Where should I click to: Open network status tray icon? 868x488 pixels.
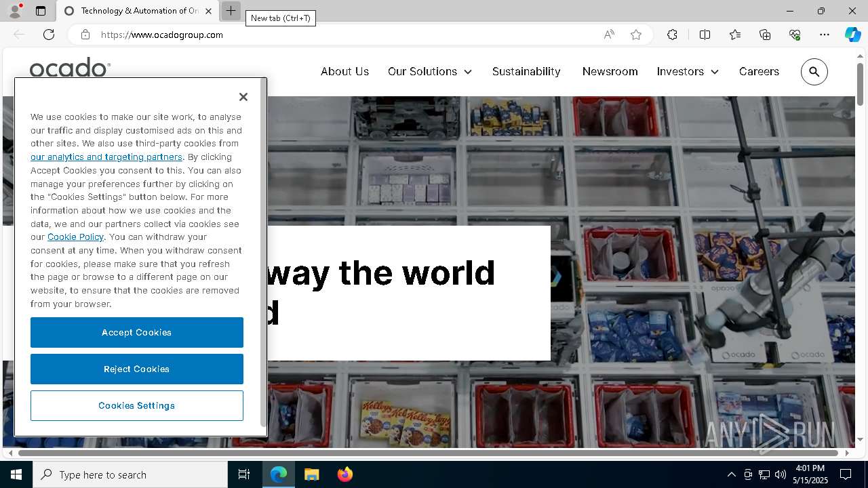click(764, 474)
